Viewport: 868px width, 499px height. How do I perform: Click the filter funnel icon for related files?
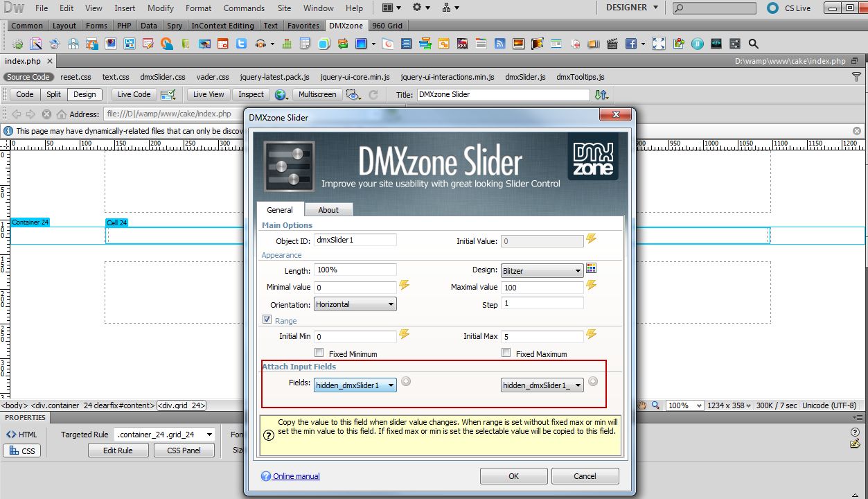click(x=857, y=77)
